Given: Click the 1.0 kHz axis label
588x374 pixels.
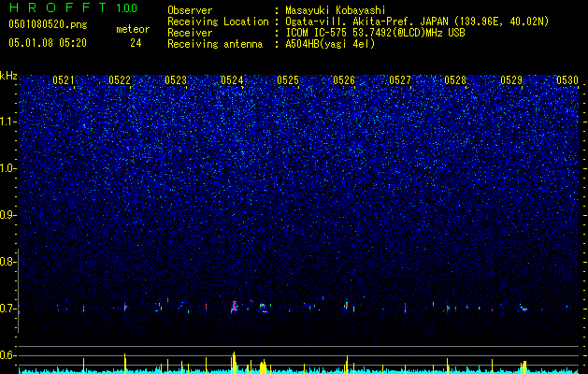Looking at the screenshot, I should pyautogui.click(x=8, y=168).
